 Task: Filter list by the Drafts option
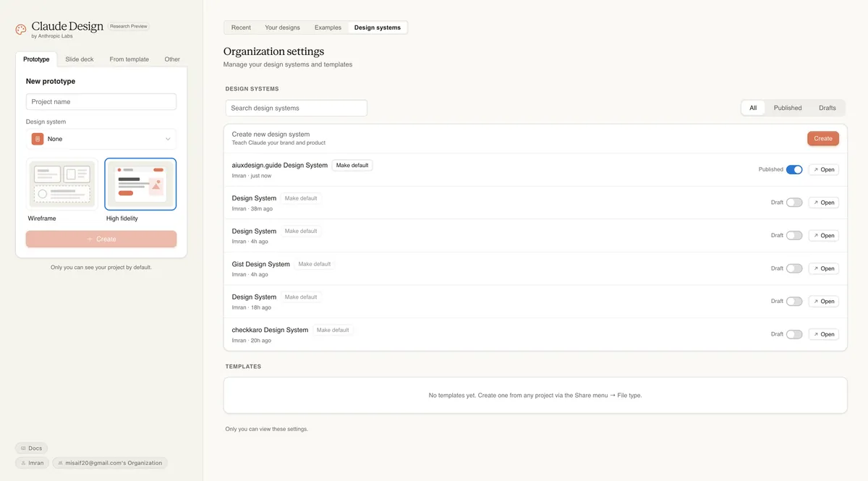[x=827, y=108]
